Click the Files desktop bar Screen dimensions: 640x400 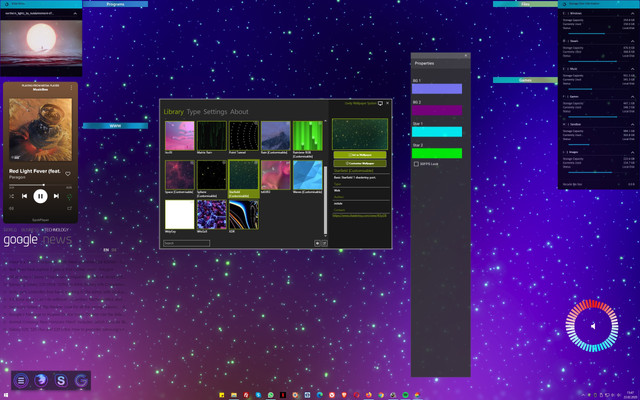point(525,4)
